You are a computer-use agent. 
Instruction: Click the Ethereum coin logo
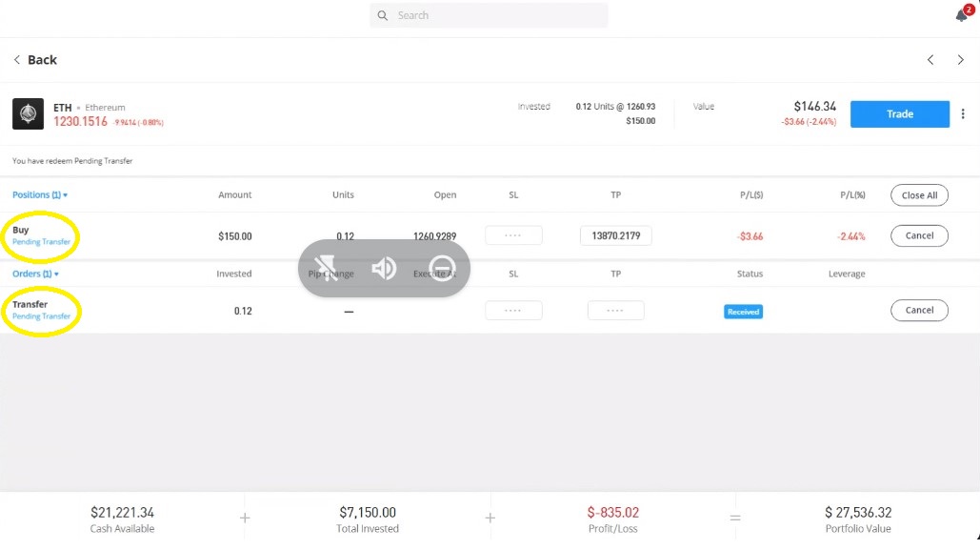click(x=28, y=113)
